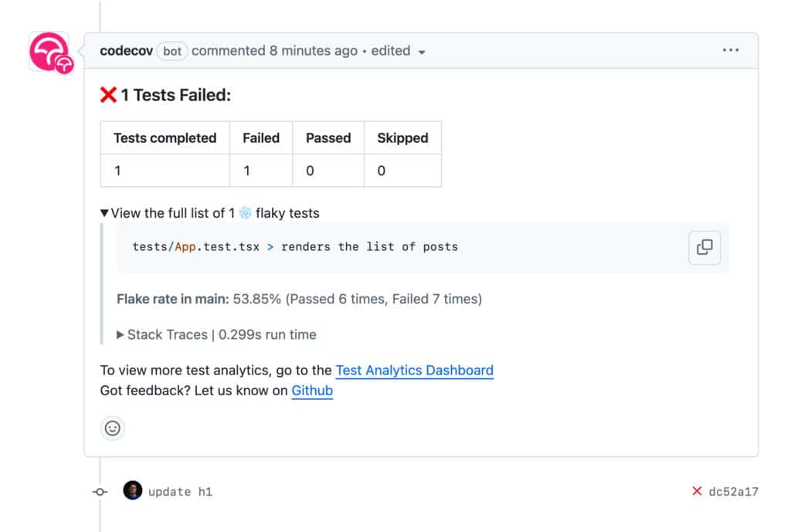Open the Test Analytics Dashboard link
This screenshot has width=791, height=532.
pos(414,371)
